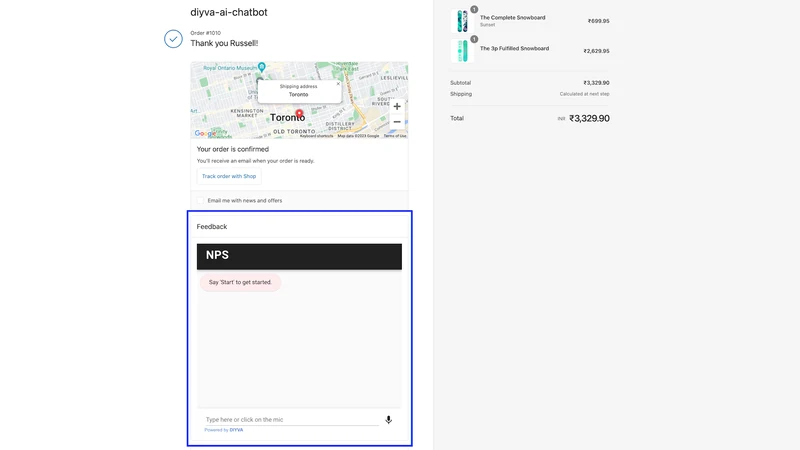Viewport: 800px width, 450px height.
Task: Click the order confirmed checkmark icon
Action: 173,39
